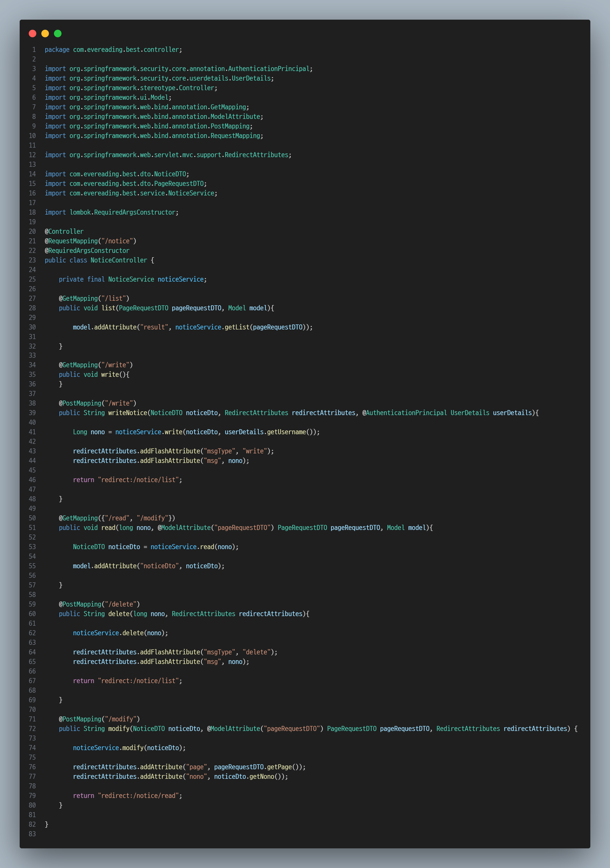Click line number 23 in gutter

coord(32,260)
